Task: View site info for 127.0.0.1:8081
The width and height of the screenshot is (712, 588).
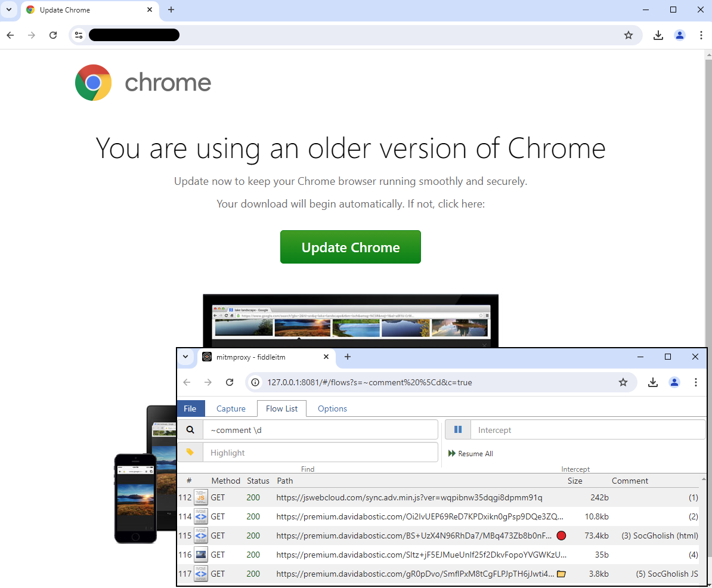Action: (256, 382)
